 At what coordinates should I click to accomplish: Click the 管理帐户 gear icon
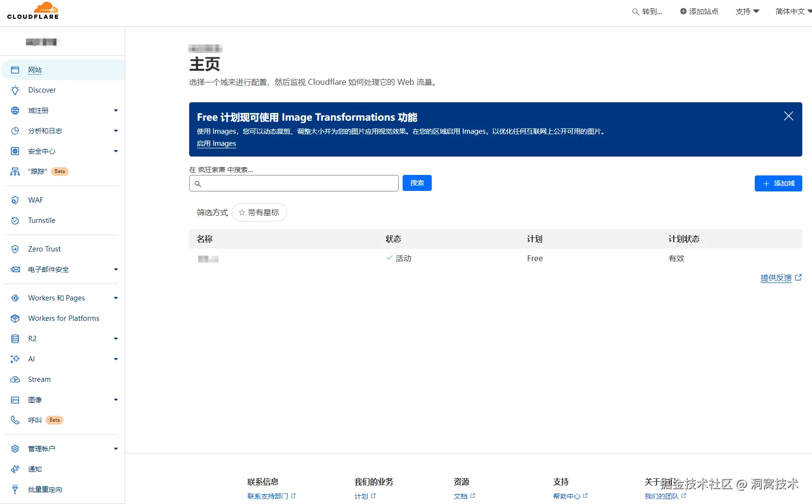15,449
